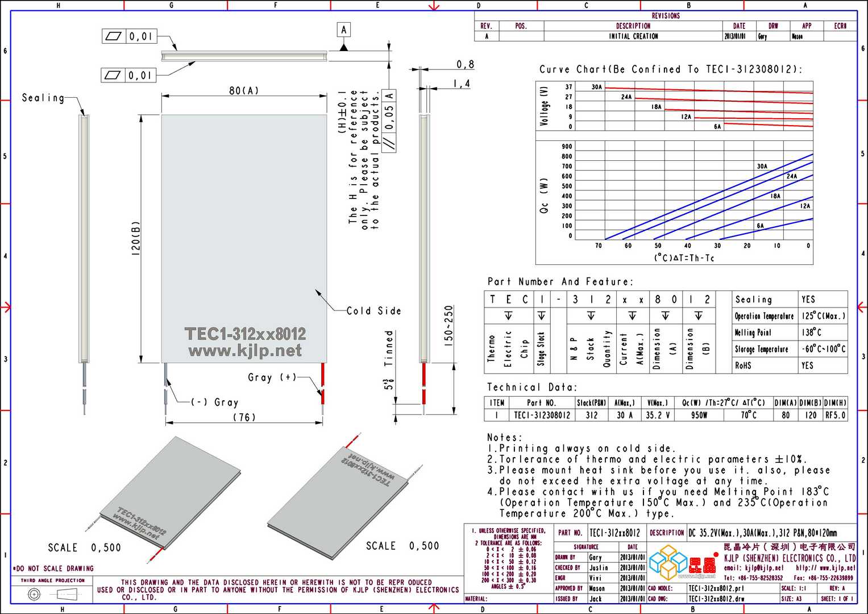Click the Tel: +86-755-82528352 number
Screen dimensions: 868x614
click(753, 578)
